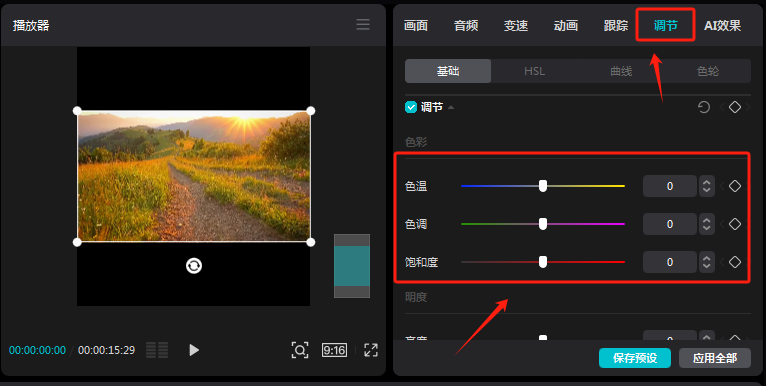Open the AI效果 tab
Image resolution: width=766 pixels, height=386 pixels.
click(722, 25)
